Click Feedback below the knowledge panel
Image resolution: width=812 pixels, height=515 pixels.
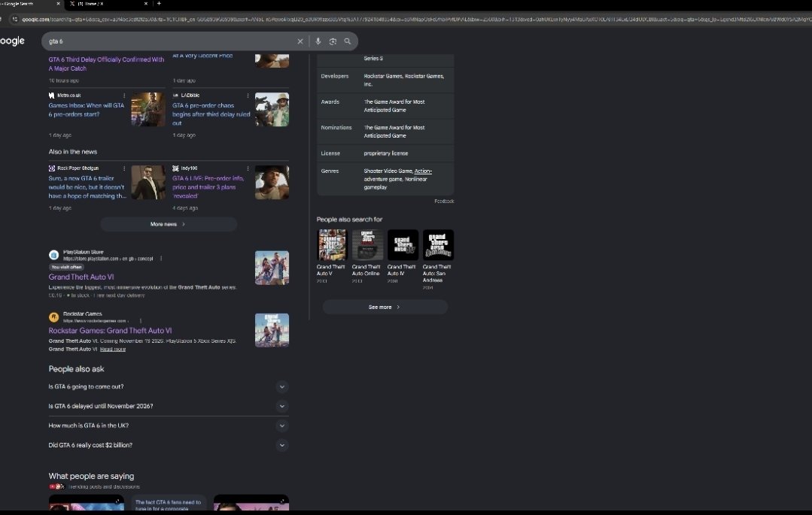(444, 201)
